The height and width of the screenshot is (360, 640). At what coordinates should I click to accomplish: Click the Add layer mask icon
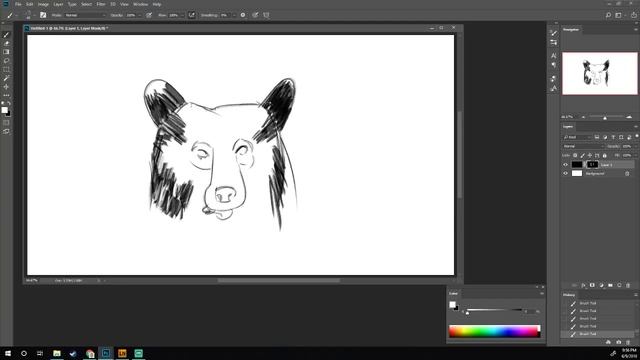592,285
